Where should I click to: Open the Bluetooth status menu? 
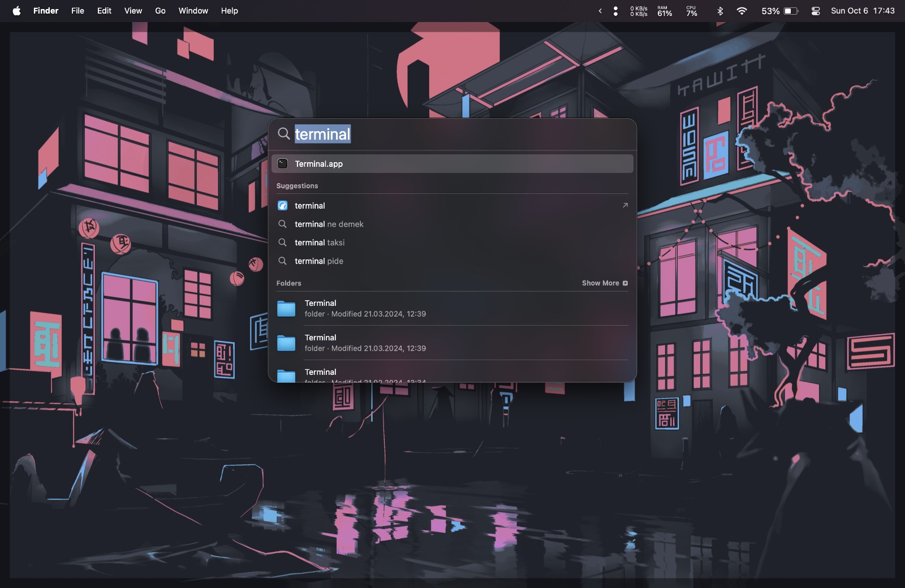pos(720,11)
